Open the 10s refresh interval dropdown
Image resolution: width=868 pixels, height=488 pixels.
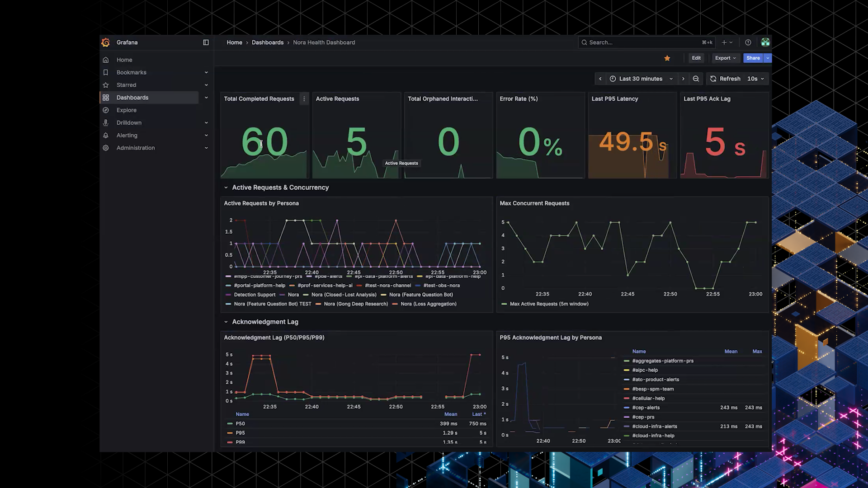[x=756, y=79]
